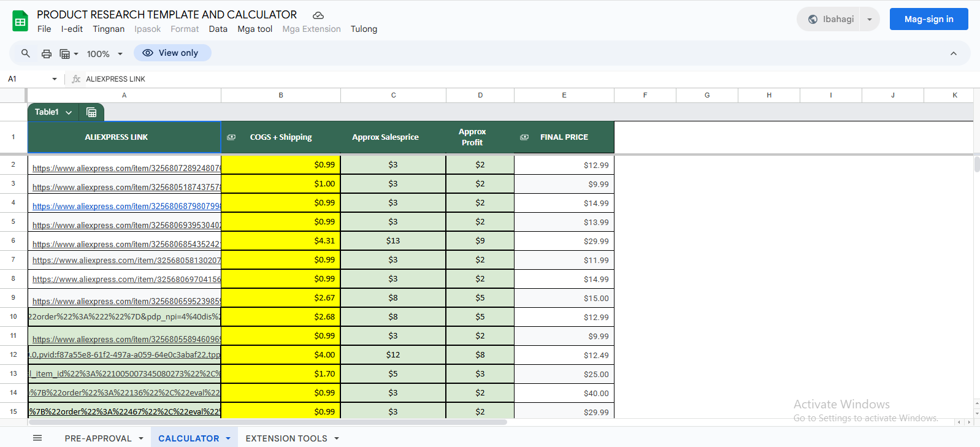Select the $1.70 COGS cell
The image size is (980, 447).
(x=281, y=374)
